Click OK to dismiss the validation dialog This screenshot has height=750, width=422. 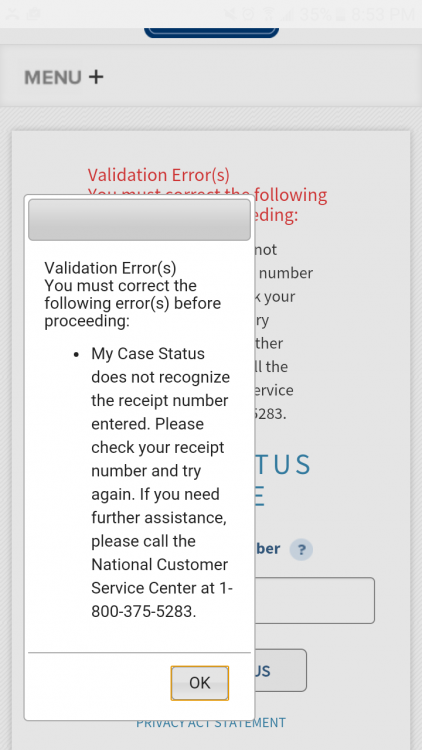click(x=200, y=683)
